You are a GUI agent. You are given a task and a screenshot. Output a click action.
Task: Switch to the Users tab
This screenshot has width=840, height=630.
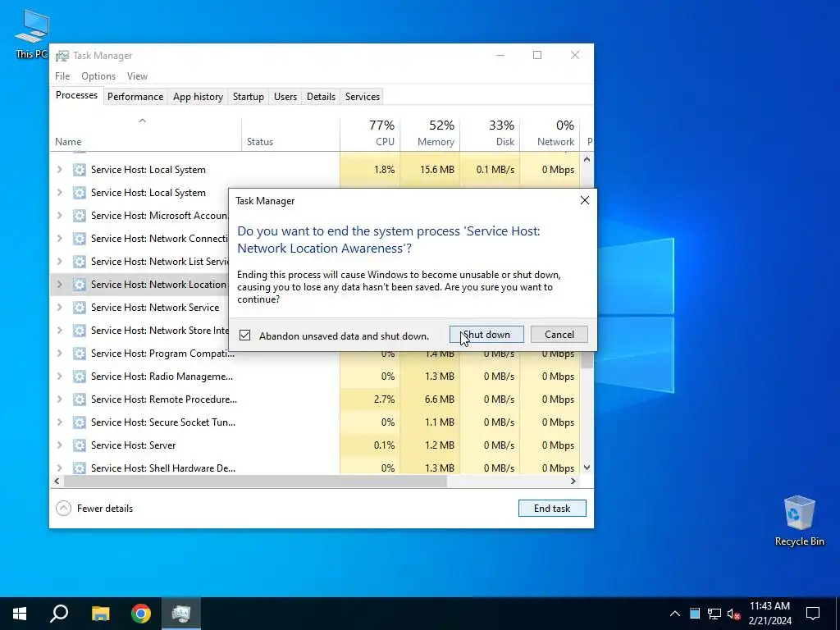pos(285,97)
